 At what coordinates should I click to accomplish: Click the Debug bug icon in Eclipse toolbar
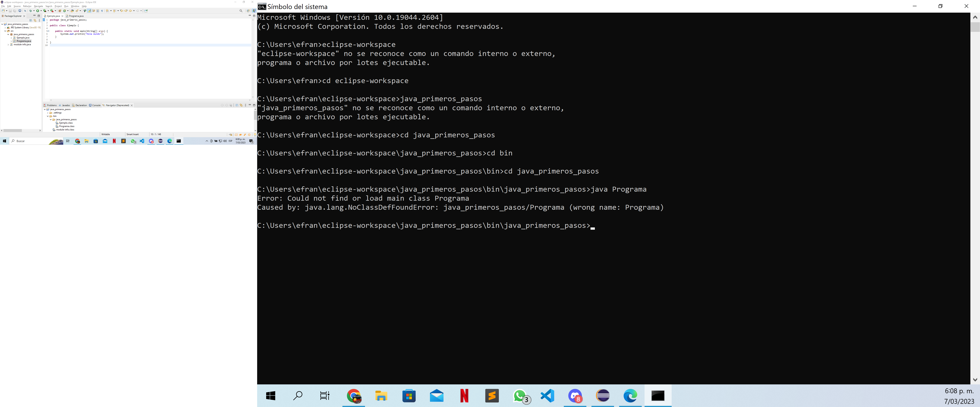pos(30,11)
